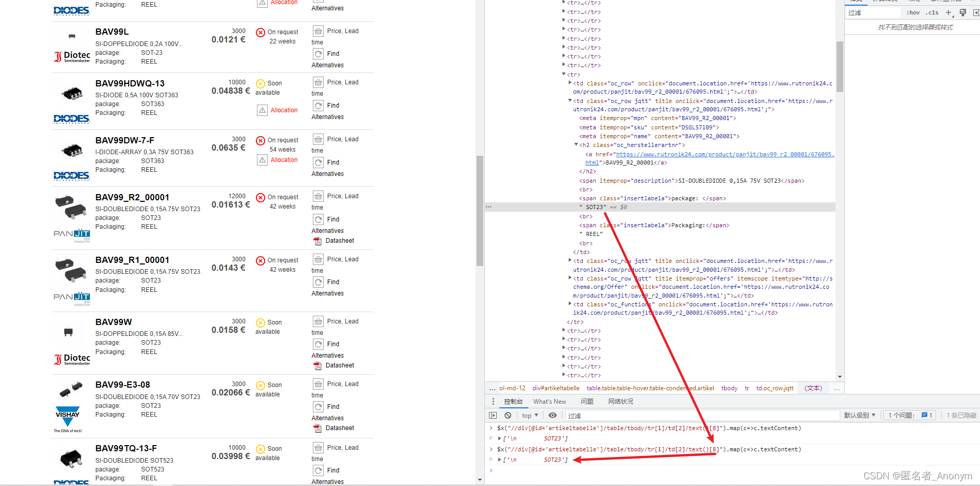Click the 1 条已隐藏 hidden message label
The image size is (980, 486).
[961, 416]
